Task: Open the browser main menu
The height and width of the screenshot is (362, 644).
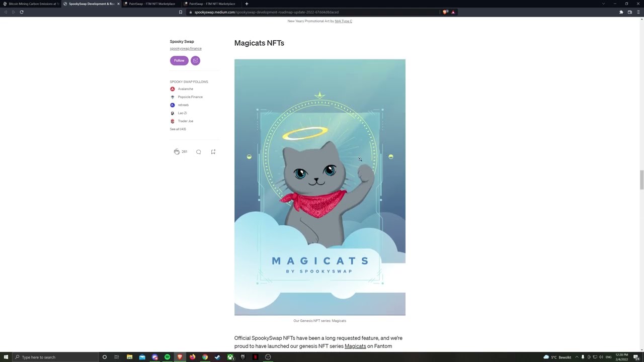Action: tap(638, 12)
